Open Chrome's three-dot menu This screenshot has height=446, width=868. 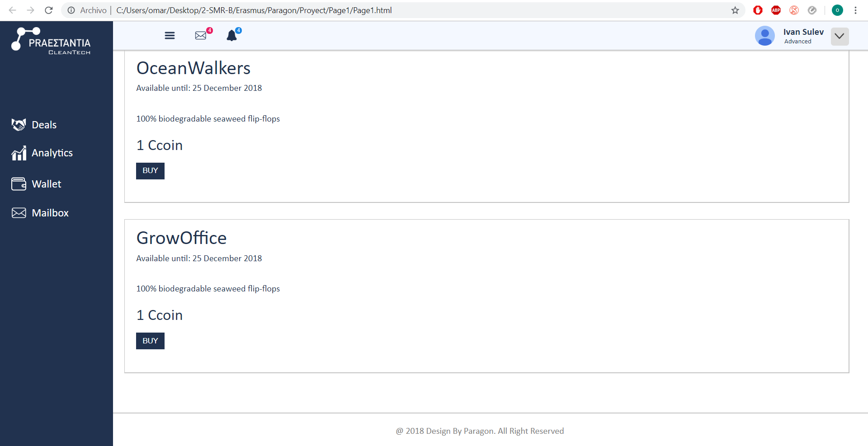point(855,10)
